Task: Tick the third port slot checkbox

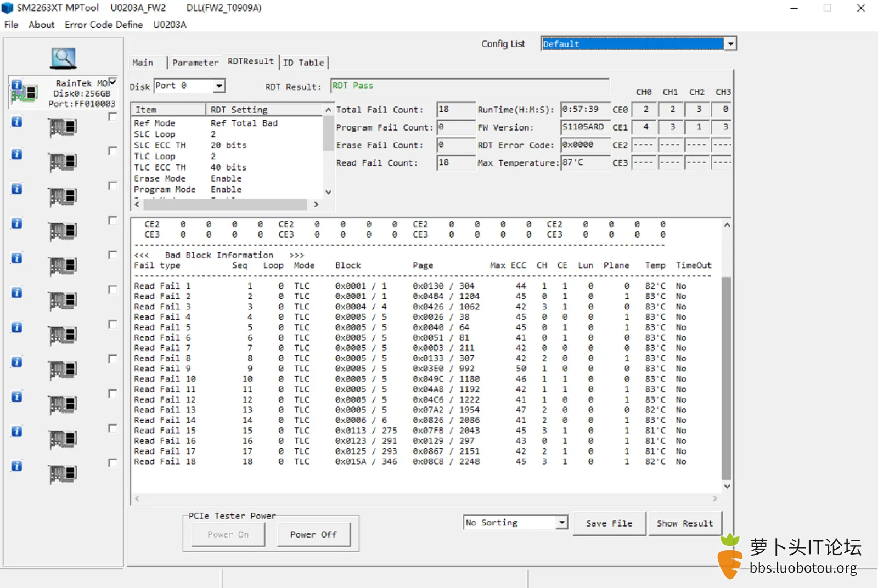Action: pos(112,151)
